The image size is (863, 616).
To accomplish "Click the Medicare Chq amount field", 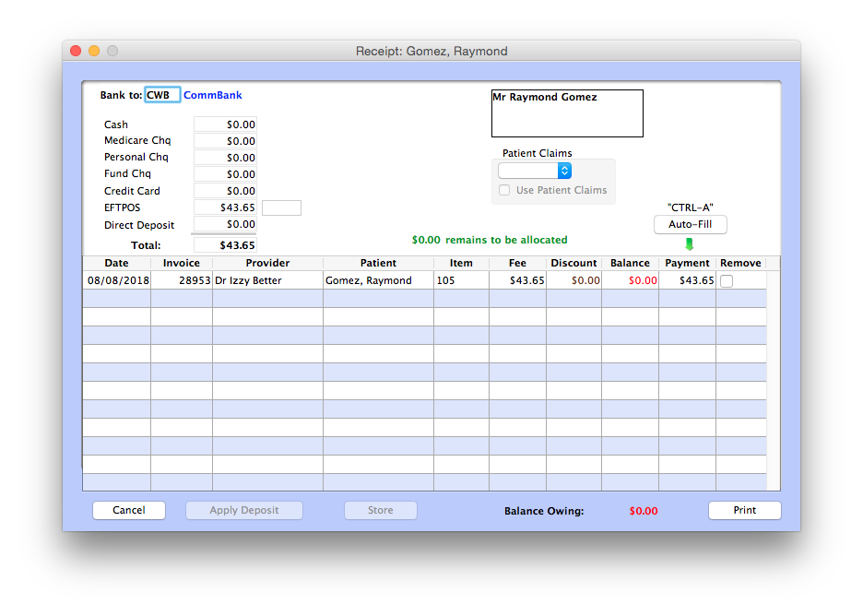I will pyautogui.click(x=224, y=140).
